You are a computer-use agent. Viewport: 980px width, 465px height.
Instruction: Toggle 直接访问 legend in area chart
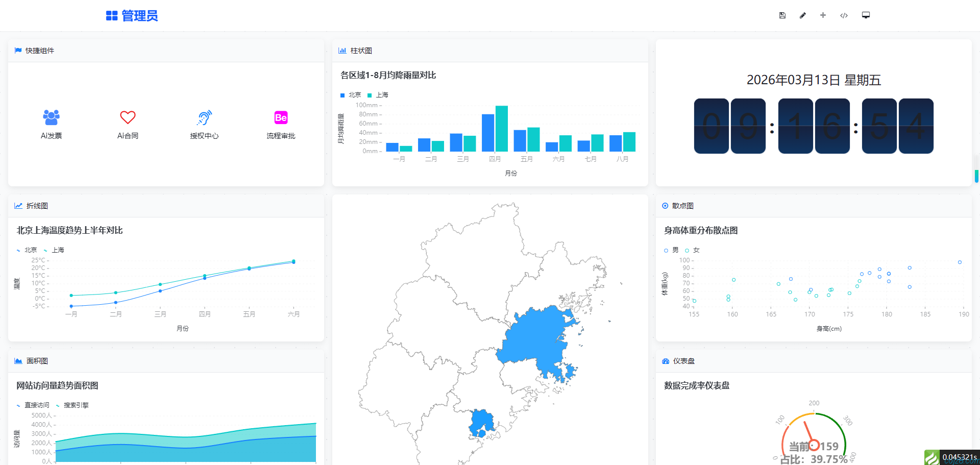click(x=33, y=405)
